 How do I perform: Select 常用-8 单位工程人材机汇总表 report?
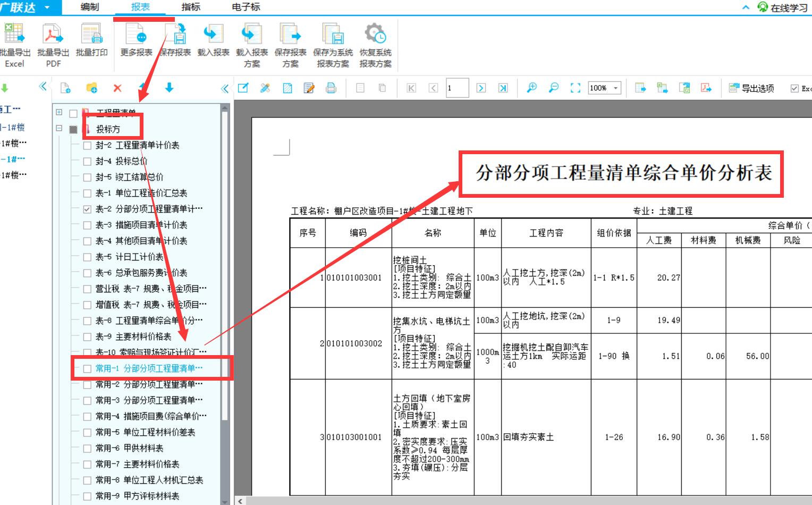click(149, 480)
